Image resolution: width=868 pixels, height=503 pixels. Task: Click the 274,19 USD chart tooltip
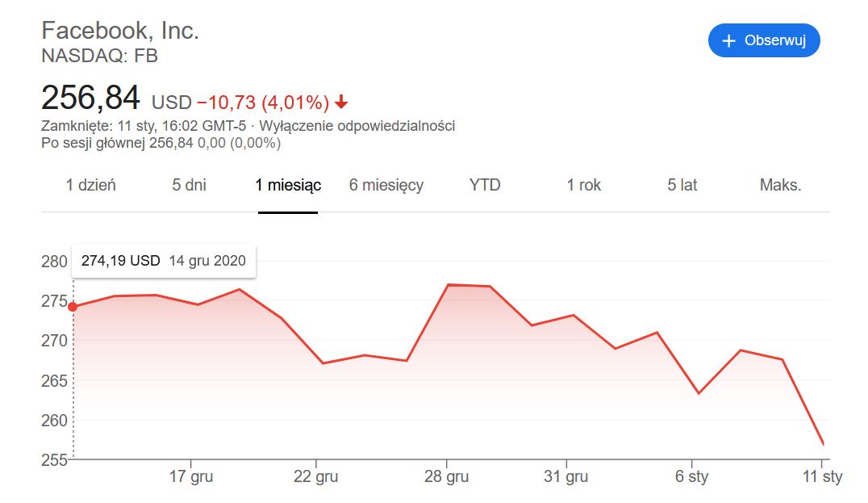click(x=164, y=261)
